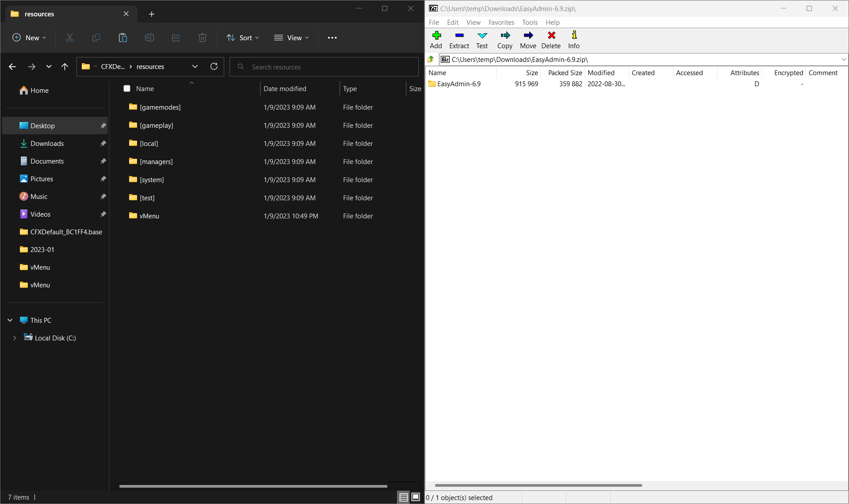Image resolution: width=849 pixels, height=504 pixels.
Task: Click the Move icon in 7-Zip toolbar
Action: (528, 40)
